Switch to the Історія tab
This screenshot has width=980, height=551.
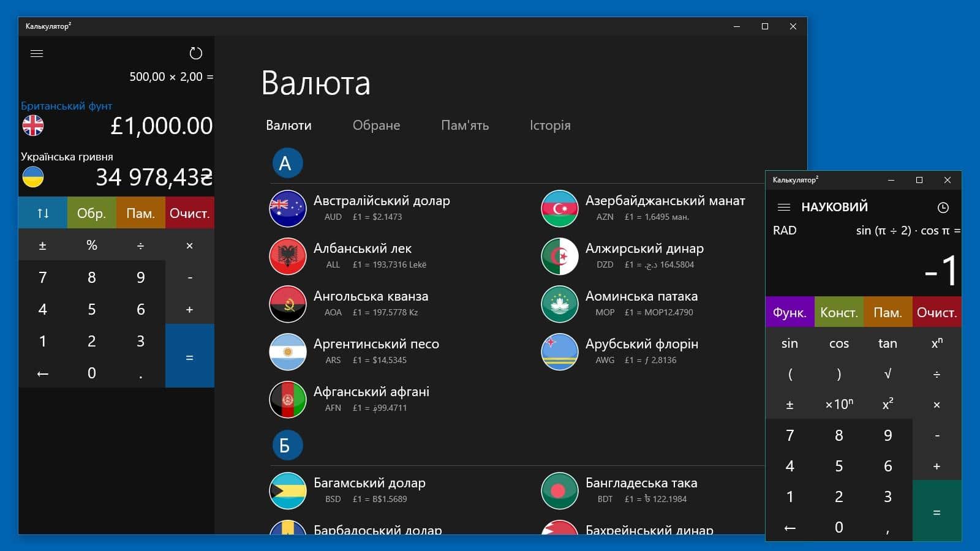point(549,126)
